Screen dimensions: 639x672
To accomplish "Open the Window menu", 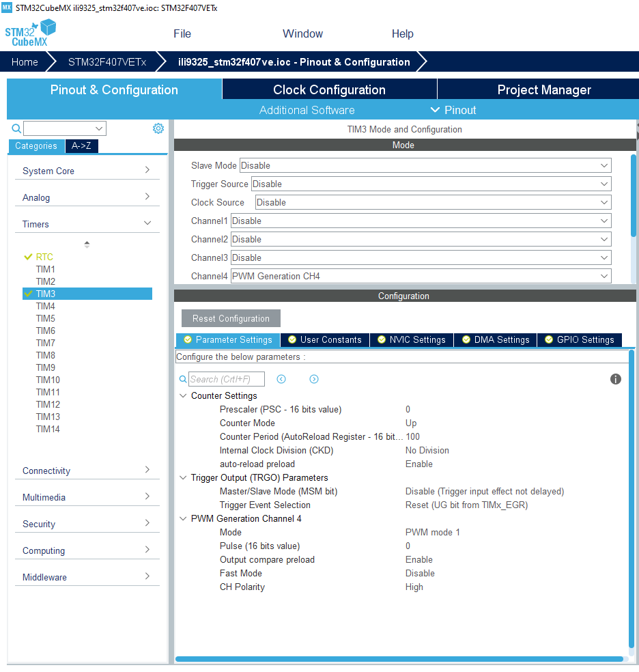I will click(302, 33).
